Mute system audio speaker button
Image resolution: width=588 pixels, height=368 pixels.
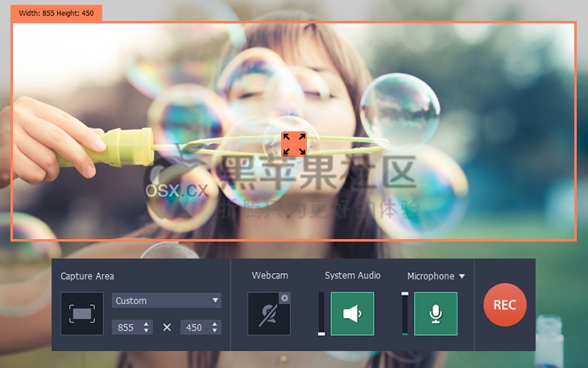(352, 314)
